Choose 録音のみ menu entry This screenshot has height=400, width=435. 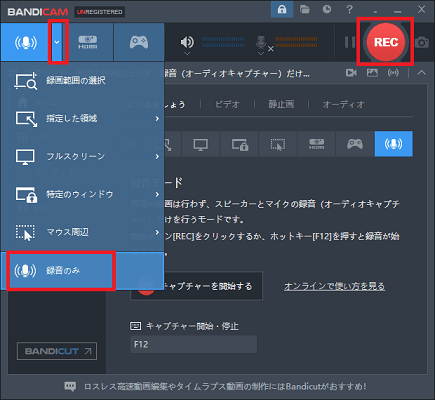(83, 271)
